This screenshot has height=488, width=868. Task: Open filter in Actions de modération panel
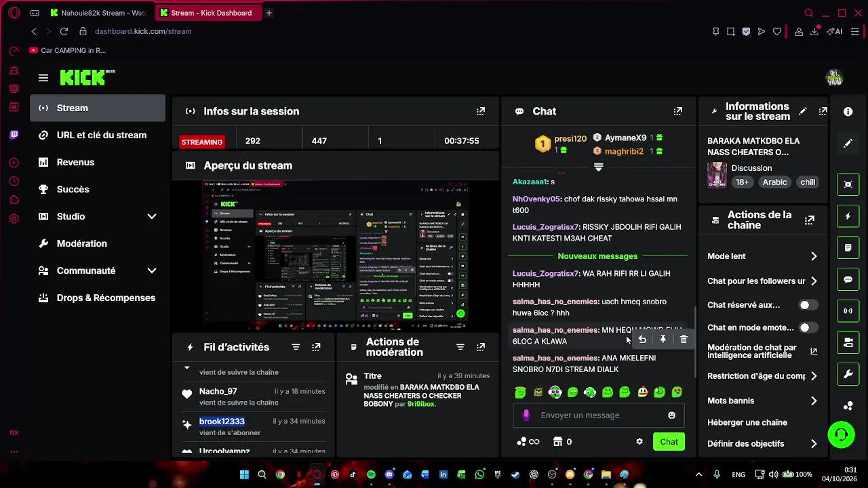(x=460, y=347)
